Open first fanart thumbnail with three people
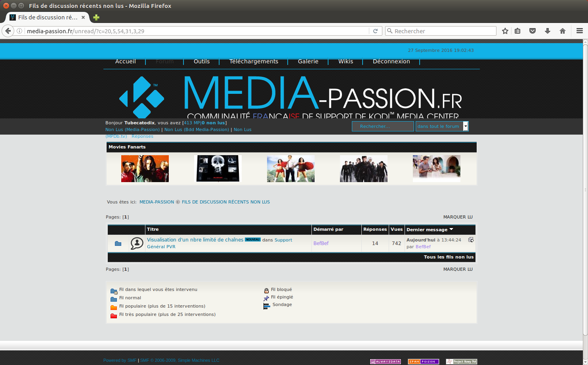 [x=145, y=169]
